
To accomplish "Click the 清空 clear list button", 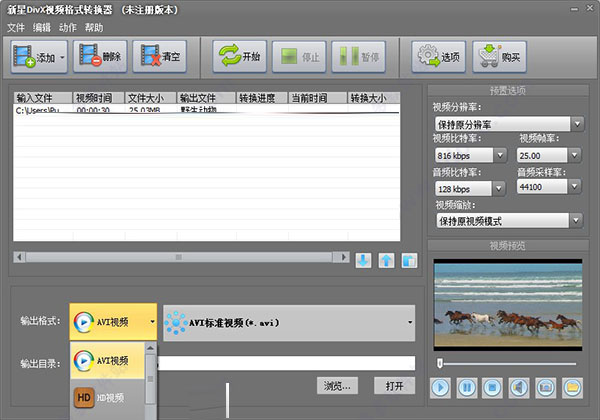I will tap(160, 57).
